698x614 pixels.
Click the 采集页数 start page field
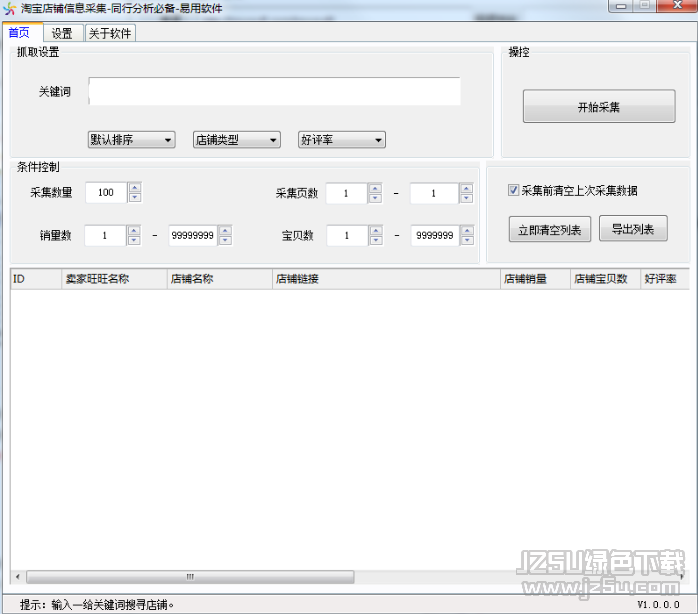[x=346, y=193]
